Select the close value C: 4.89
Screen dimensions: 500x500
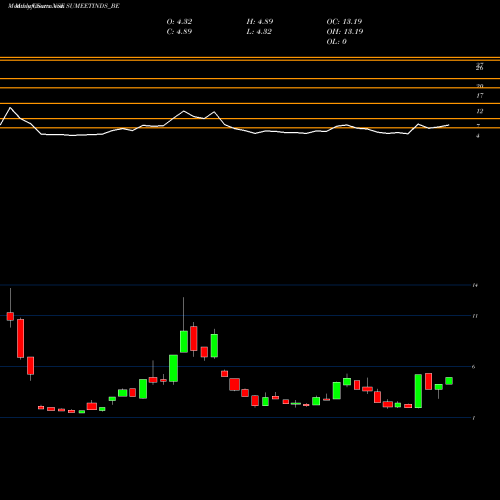click(179, 31)
